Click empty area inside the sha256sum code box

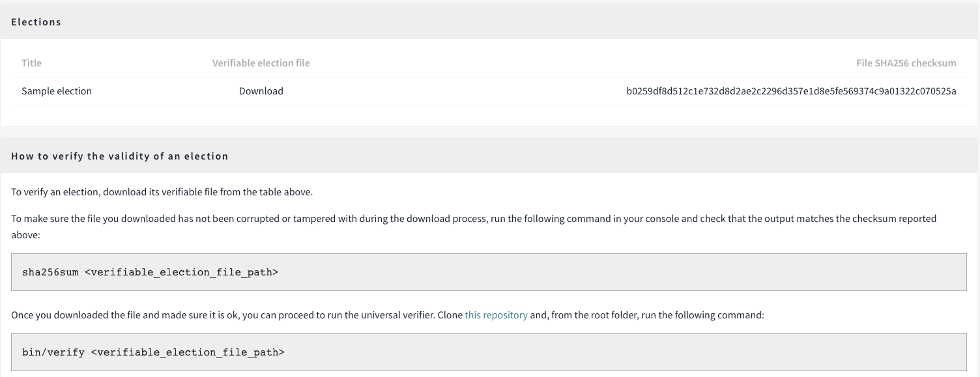619,272
